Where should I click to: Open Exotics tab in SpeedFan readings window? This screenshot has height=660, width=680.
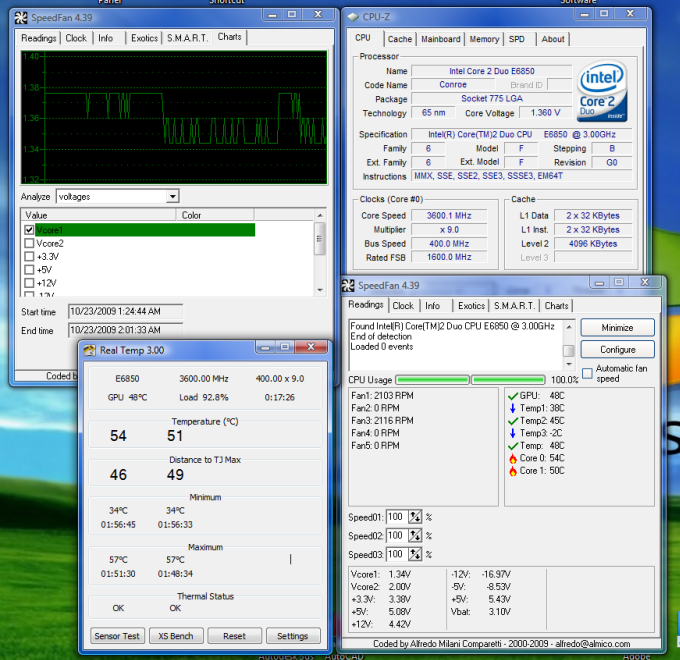coord(471,306)
